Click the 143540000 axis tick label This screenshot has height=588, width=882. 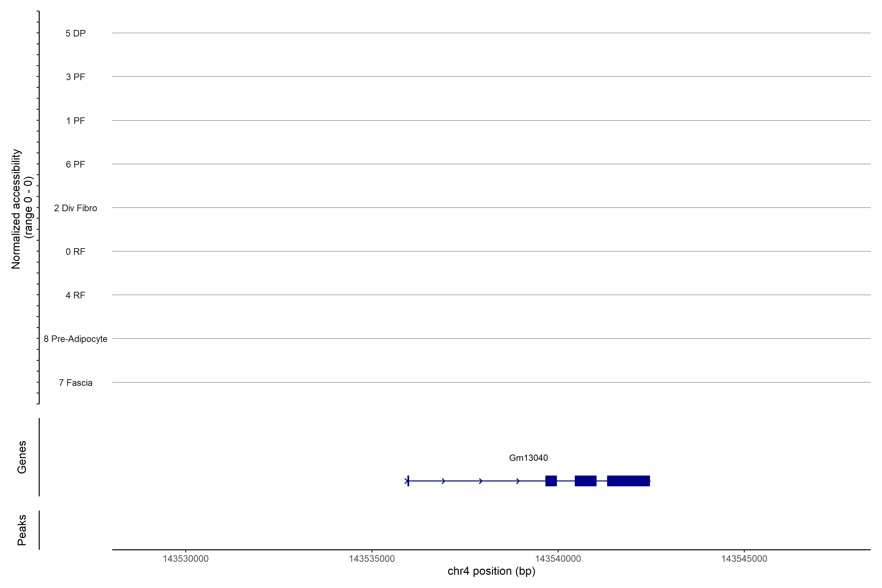(558, 558)
